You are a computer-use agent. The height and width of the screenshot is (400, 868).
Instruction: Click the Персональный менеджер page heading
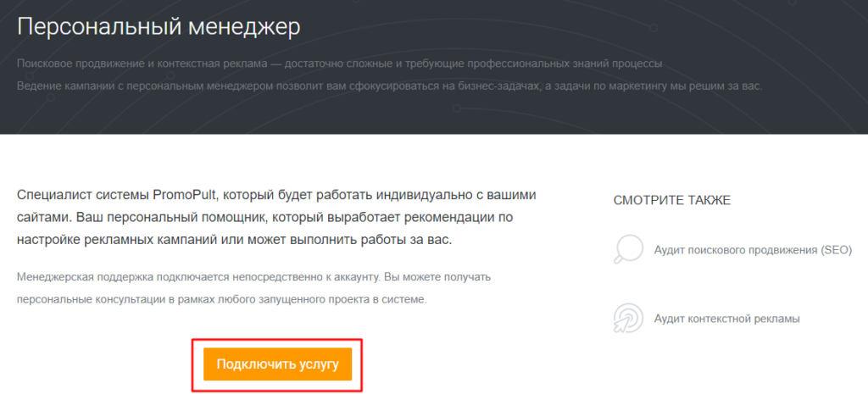159,26
